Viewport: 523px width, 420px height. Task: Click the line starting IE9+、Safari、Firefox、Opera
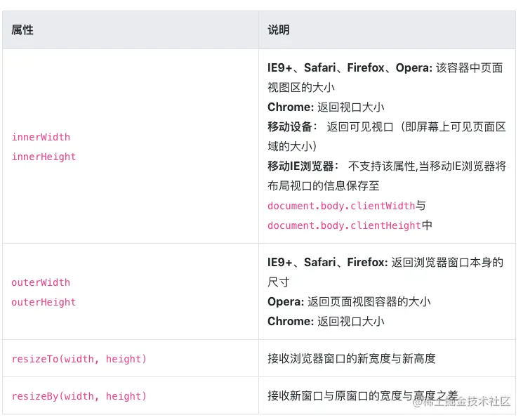(x=385, y=68)
